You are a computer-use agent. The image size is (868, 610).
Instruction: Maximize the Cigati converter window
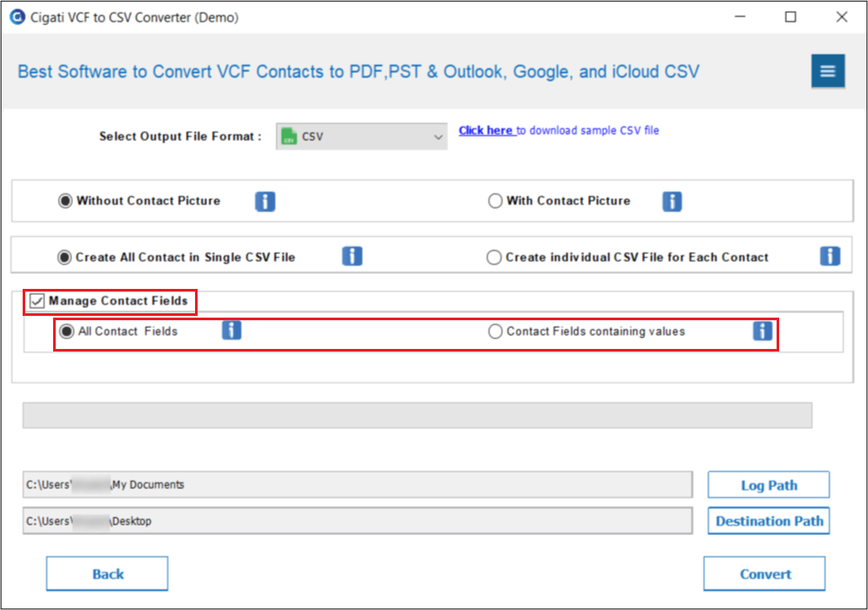[791, 17]
